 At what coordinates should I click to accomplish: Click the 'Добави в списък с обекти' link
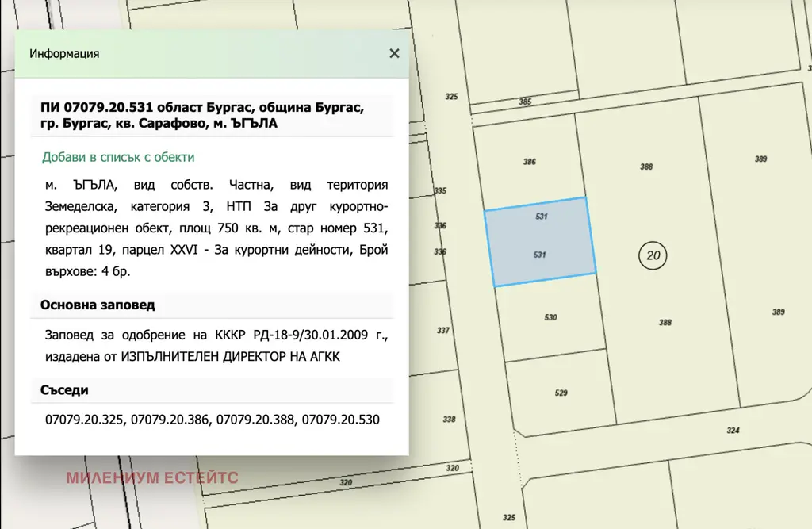tap(117, 158)
